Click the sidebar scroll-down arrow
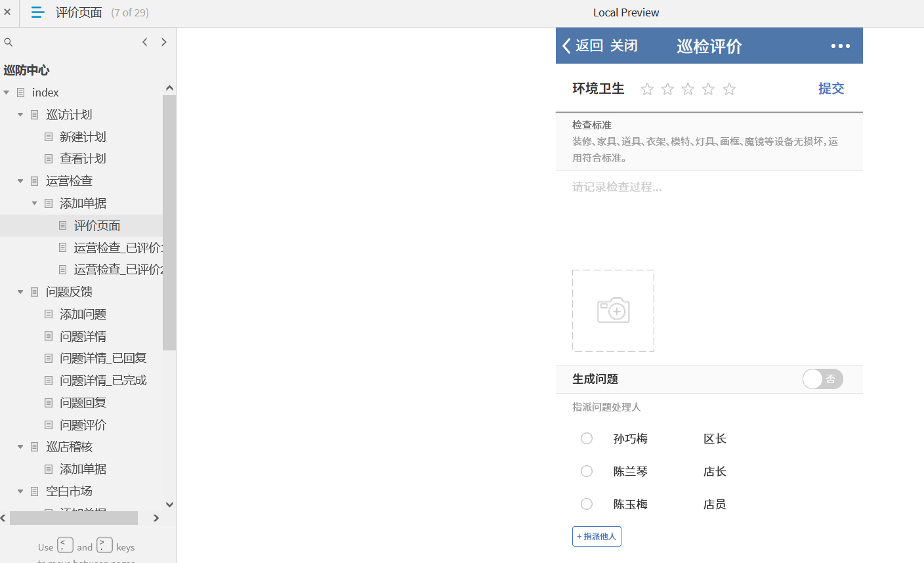The image size is (924, 563). click(x=169, y=505)
